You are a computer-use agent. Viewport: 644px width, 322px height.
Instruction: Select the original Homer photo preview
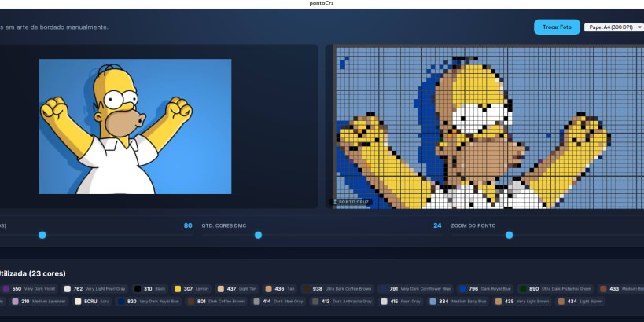click(x=135, y=126)
